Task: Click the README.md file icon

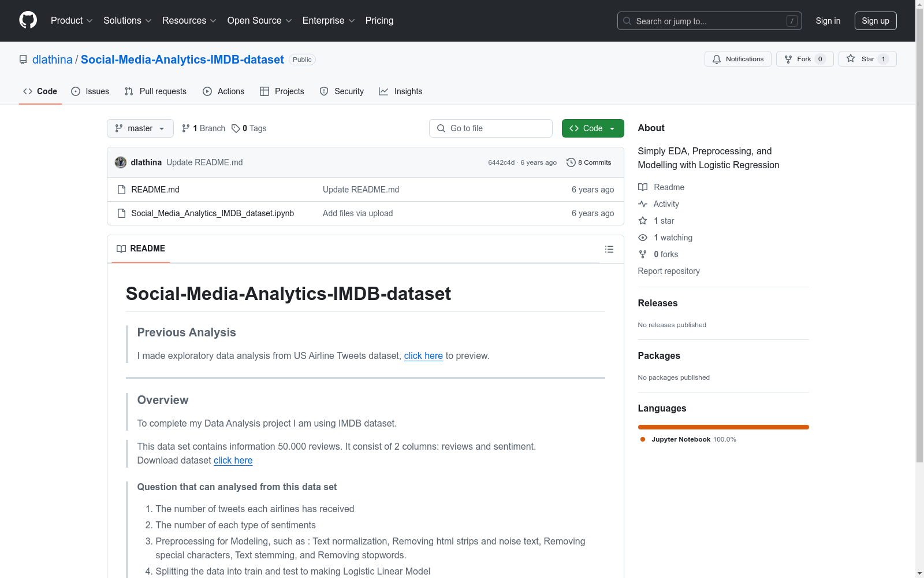Action: pos(121,190)
